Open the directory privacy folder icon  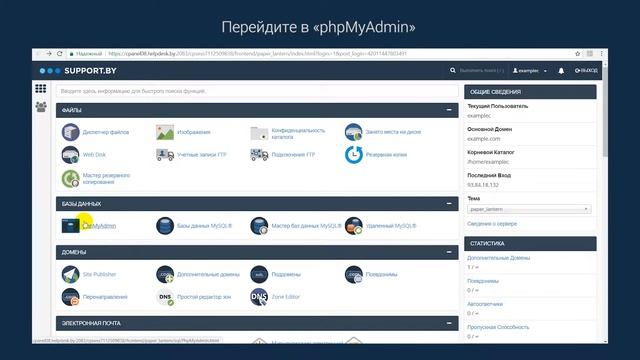259,133
